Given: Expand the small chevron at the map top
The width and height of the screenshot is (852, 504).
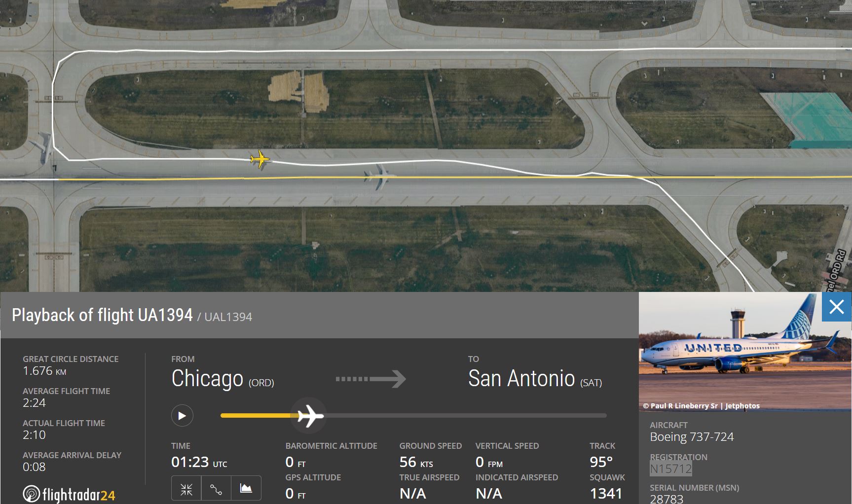Looking at the screenshot, I should 644,23.
